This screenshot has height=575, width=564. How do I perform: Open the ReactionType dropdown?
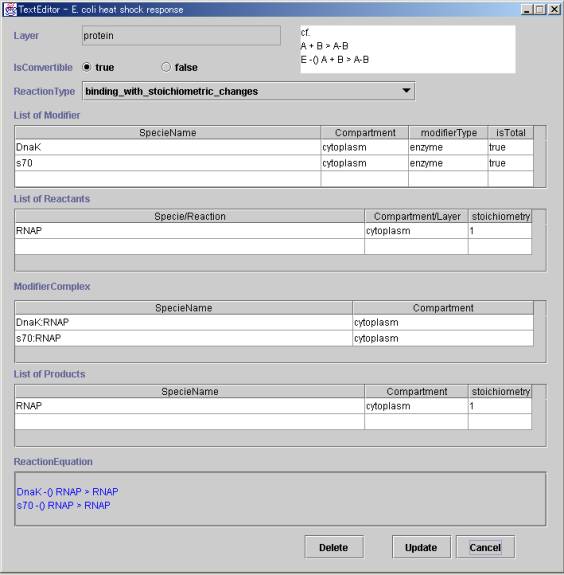(x=249, y=91)
